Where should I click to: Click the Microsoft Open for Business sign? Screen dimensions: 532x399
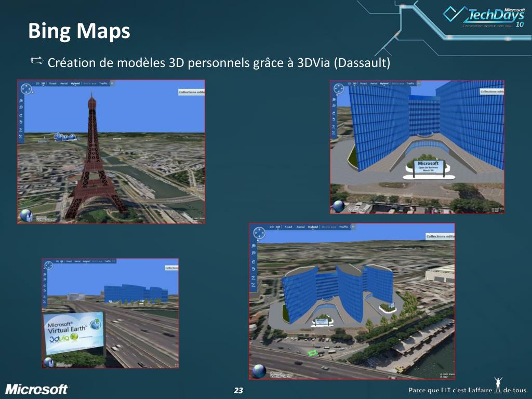428,168
